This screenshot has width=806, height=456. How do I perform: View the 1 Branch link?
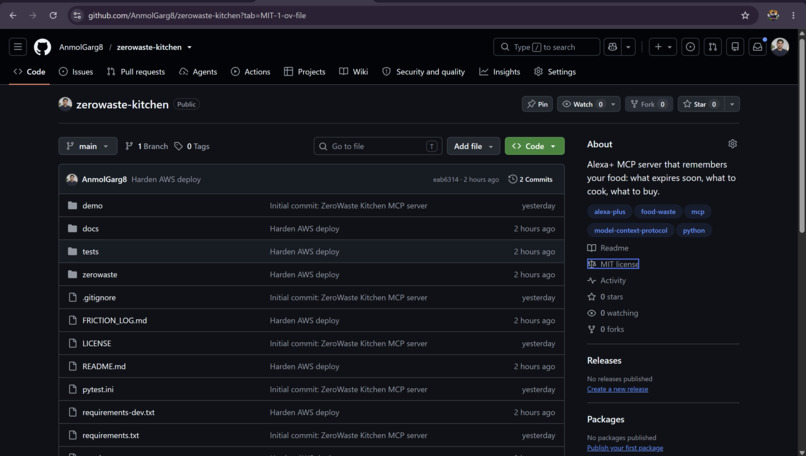point(146,146)
